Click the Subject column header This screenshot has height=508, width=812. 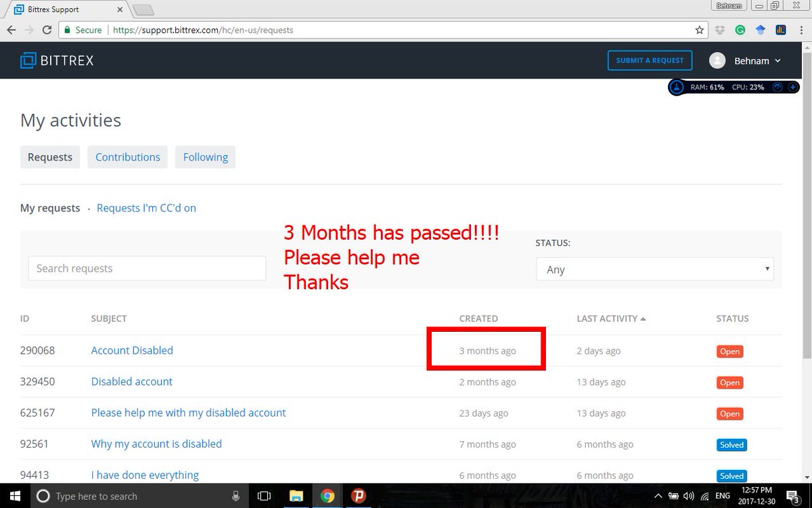click(x=109, y=318)
